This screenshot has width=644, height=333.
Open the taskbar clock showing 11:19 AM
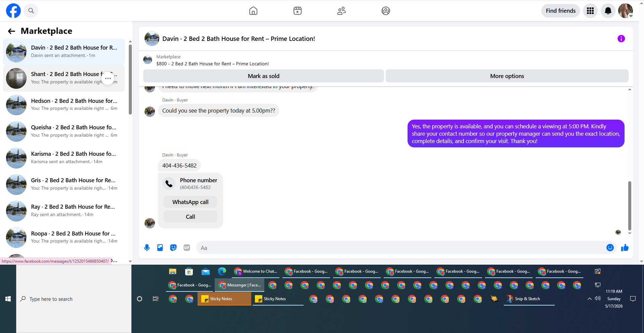pyautogui.click(x=614, y=291)
